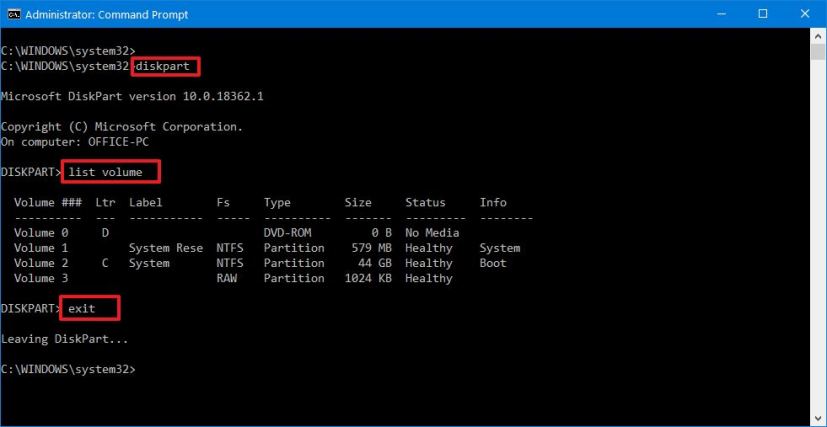This screenshot has height=427, width=827.
Task: Click the 'Status' column header
Action: click(x=425, y=202)
